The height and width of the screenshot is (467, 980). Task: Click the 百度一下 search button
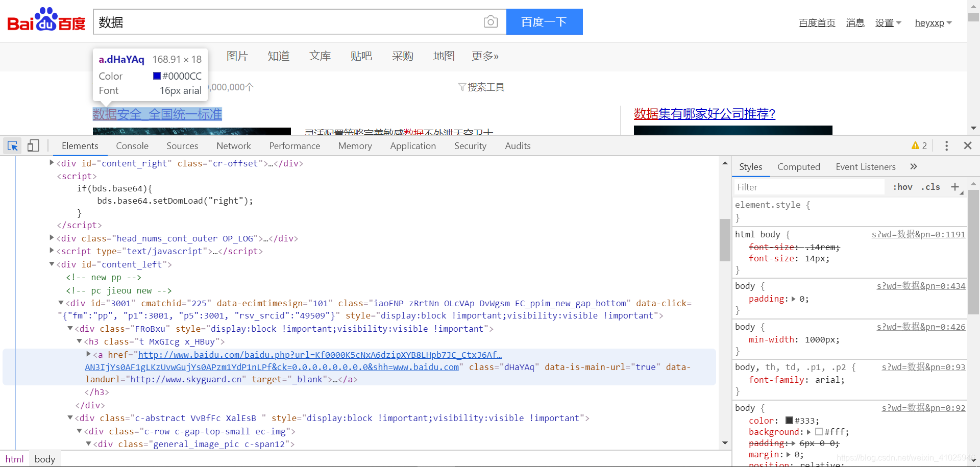pos(544,22)
